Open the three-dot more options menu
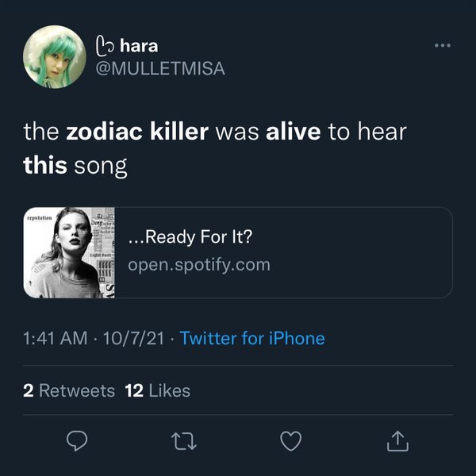Image resolution: width=476 pixels, height=476 pixels. pyautogui.click(x=443, y=46)
